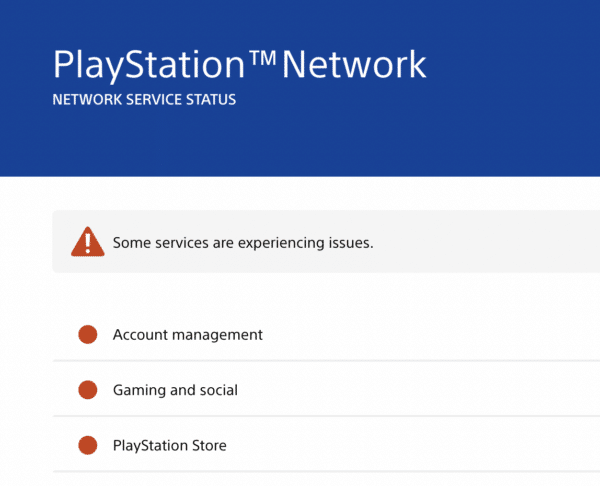This screenshot has width=600, height=486.
Task: Click the word "Network" in the main heading
Action: [354, 66]
